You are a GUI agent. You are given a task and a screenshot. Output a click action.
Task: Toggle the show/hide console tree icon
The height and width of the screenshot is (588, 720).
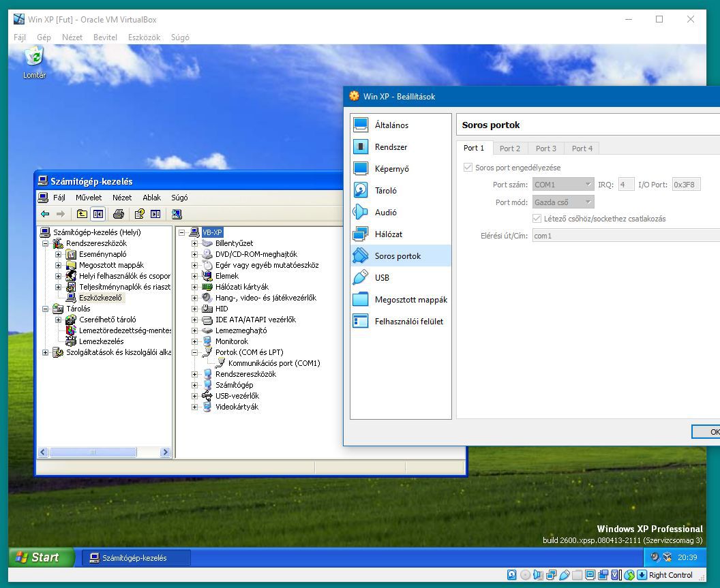tap(97, 214)
